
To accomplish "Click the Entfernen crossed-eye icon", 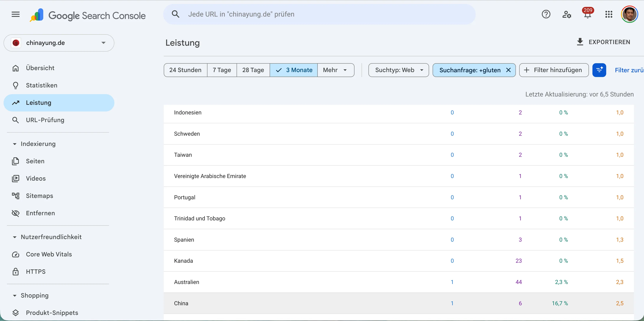I will (x=16, y=213).
